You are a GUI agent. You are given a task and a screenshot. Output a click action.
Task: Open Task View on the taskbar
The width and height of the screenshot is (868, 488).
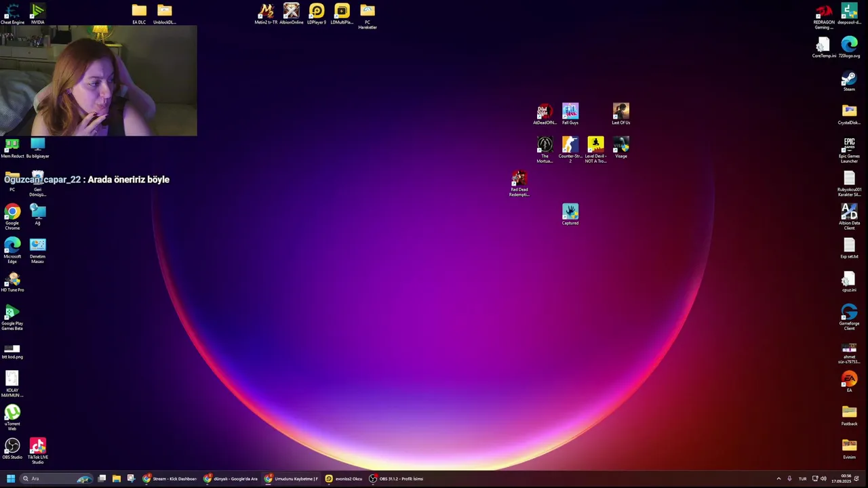click(x=102, y=479)
